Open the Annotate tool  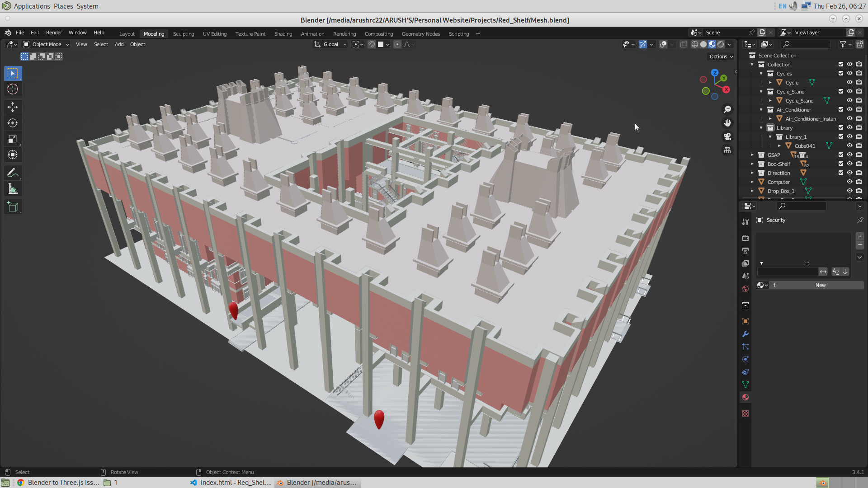coord(13,173)
